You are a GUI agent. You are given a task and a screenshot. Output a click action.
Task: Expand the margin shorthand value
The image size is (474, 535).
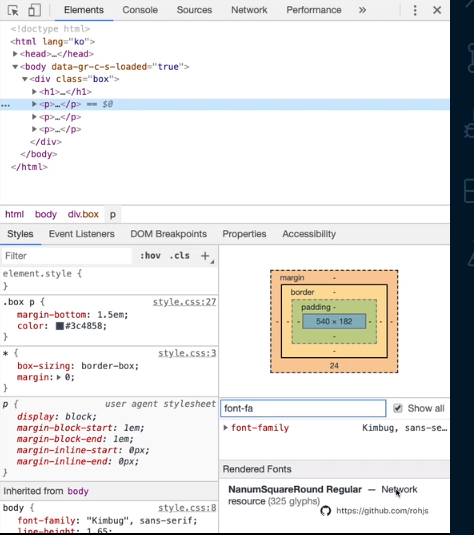pyautogui.click(x=59, y=377)
